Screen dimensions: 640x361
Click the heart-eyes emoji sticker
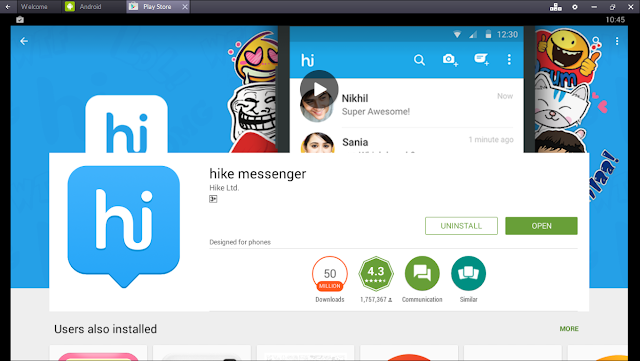(x=256, y=58)
